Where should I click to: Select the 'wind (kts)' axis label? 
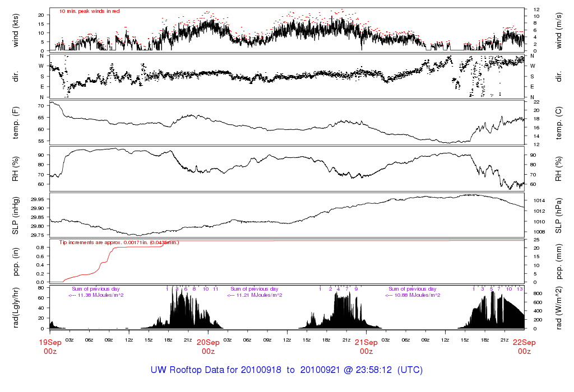[x=15, y=30]
